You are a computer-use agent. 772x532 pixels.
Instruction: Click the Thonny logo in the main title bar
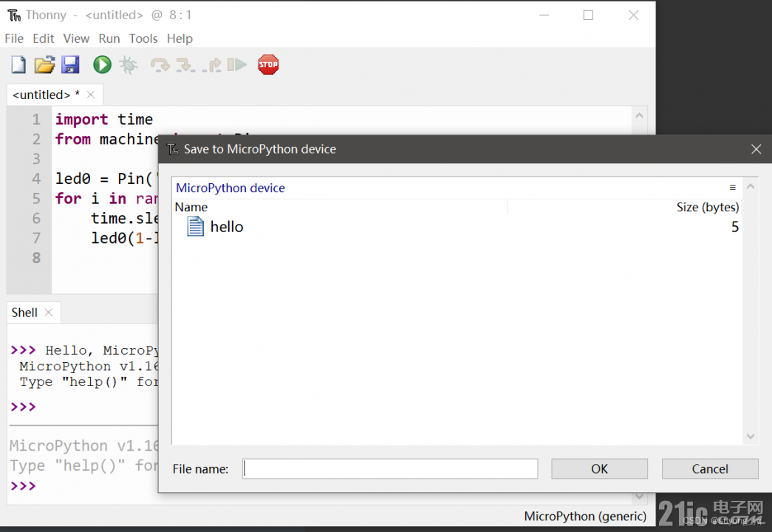click(x=14, y=16)
